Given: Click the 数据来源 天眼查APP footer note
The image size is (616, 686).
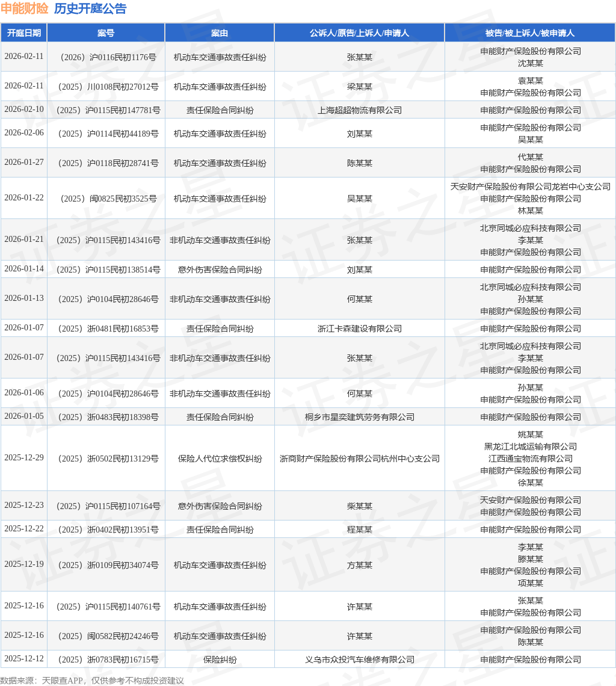Looking at the screenshot, I should pyautogui.click(x=92, y=681).
